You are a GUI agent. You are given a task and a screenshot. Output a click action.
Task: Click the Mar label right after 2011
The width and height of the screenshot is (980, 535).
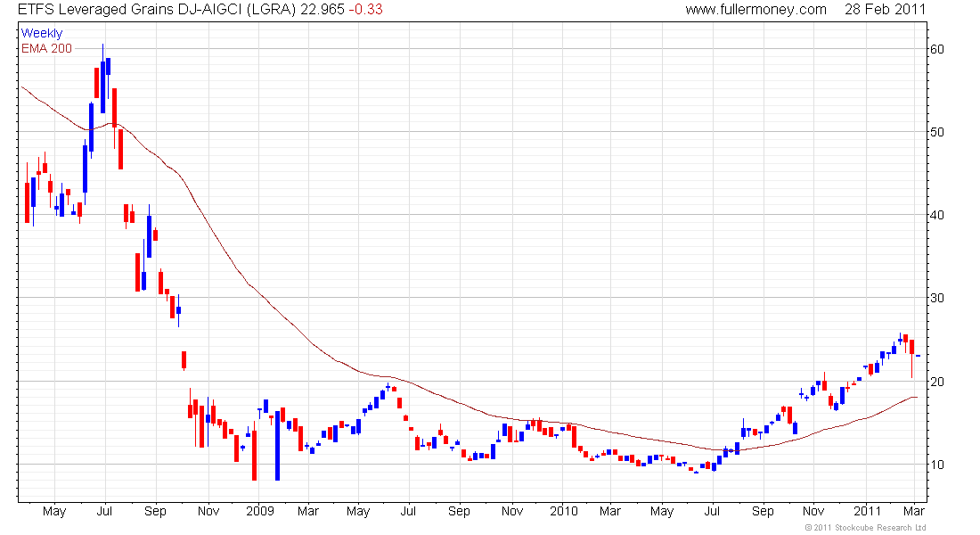pos(914,511)
